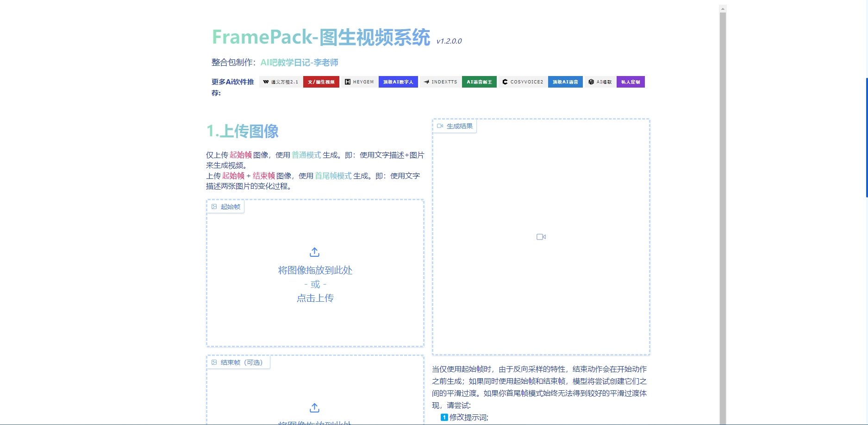Click the C logo on the COSYVOICE2 badge
This screenshot has width=868, height=425.
[504, 82]
